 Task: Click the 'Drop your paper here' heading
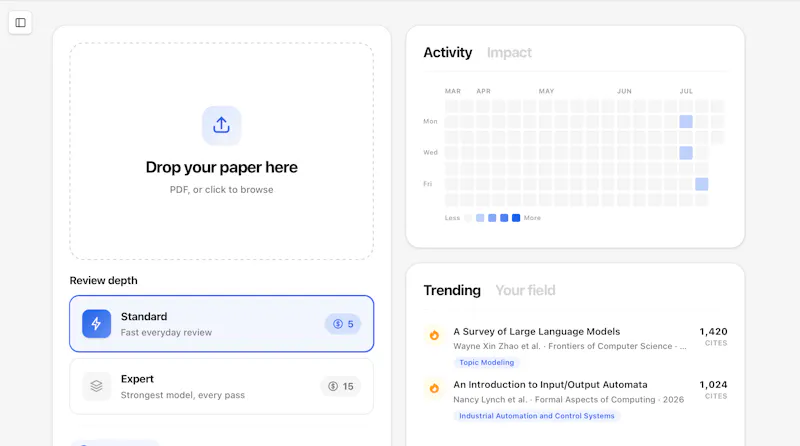point(221,167)
